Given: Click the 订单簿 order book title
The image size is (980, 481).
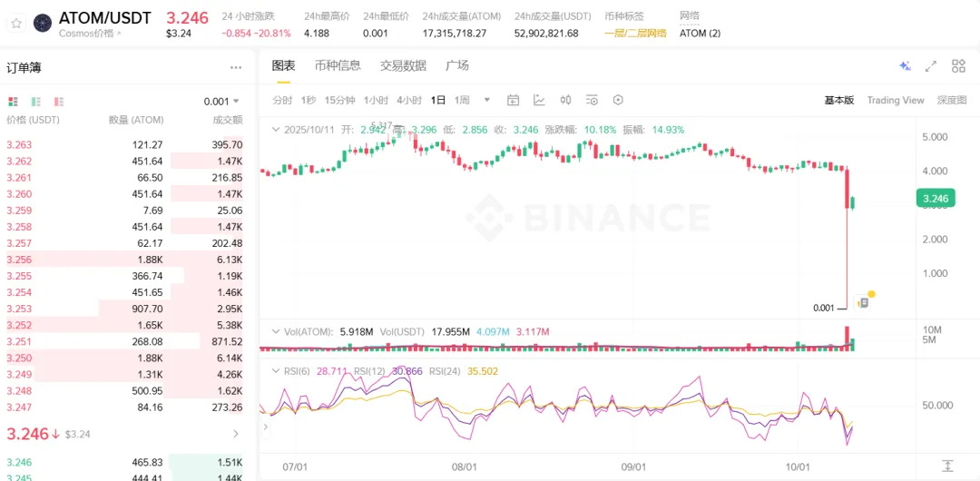Looking at the screenshot, I should point(24,67).
